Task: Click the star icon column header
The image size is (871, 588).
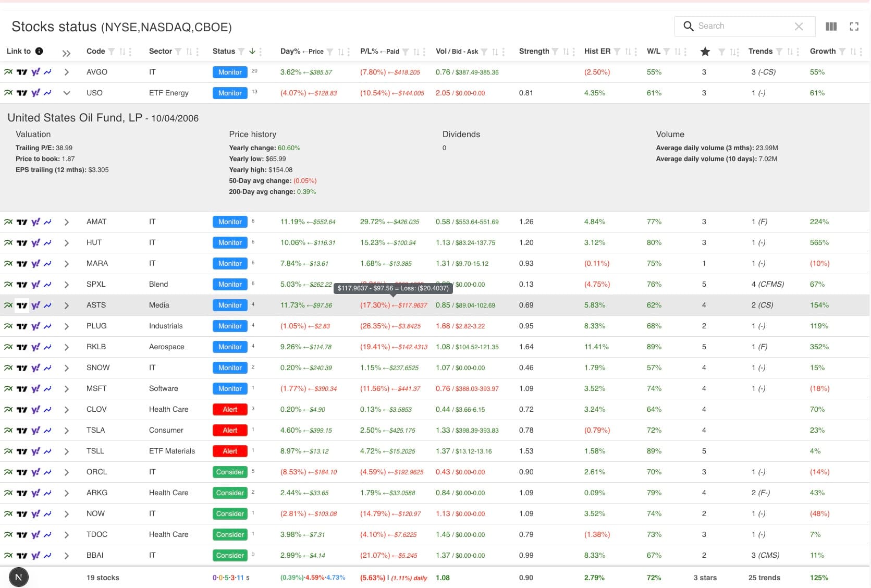Action: tap(705, 52)
